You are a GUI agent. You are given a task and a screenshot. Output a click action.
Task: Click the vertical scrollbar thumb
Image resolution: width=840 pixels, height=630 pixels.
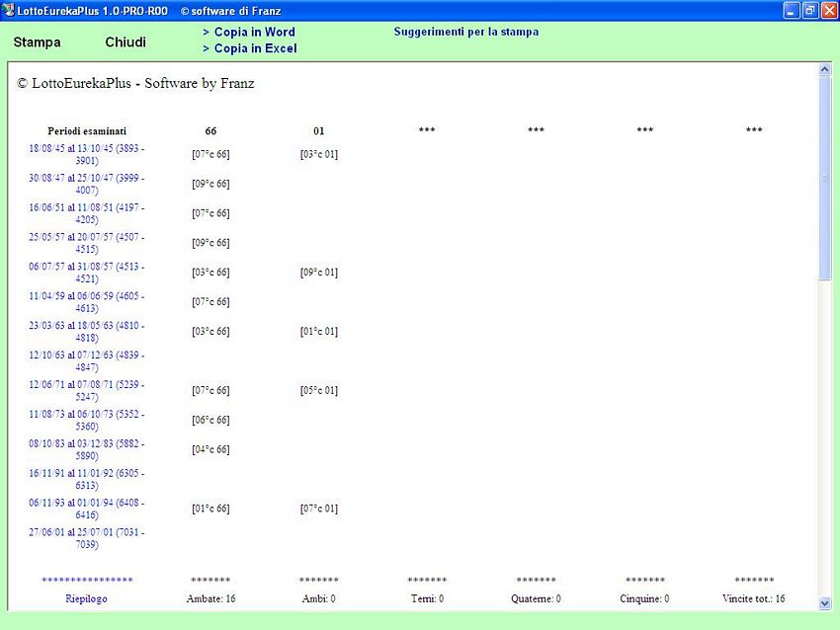(x=825, y=178)
